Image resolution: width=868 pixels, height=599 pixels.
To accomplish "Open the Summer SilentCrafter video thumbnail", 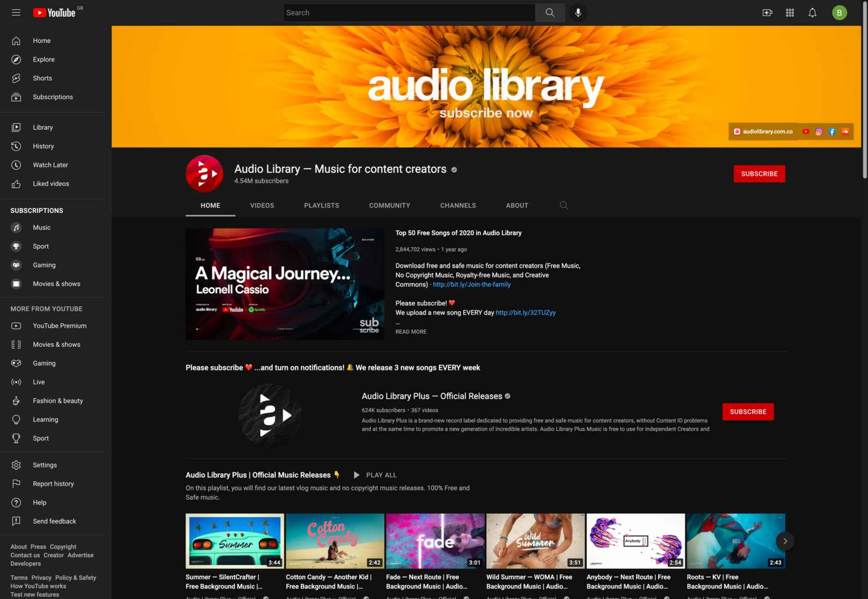I will click(x=235, y=541).
